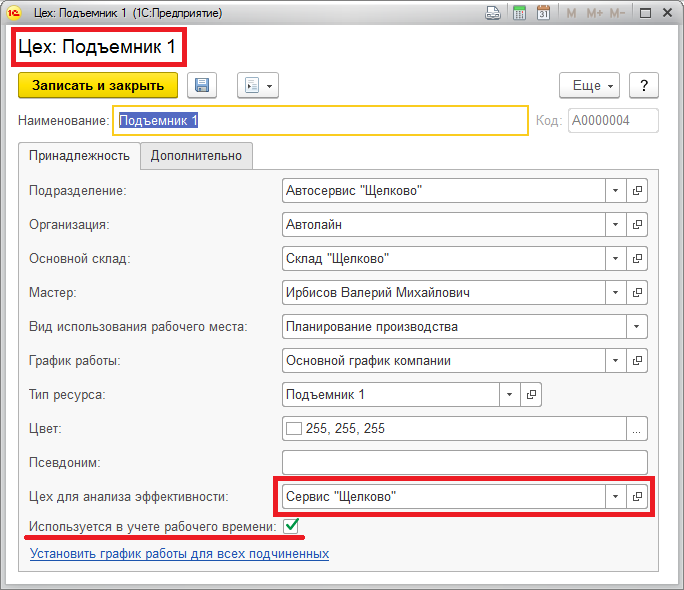
Task: Open the График работы value form icon
Action: tap(637, 361)
